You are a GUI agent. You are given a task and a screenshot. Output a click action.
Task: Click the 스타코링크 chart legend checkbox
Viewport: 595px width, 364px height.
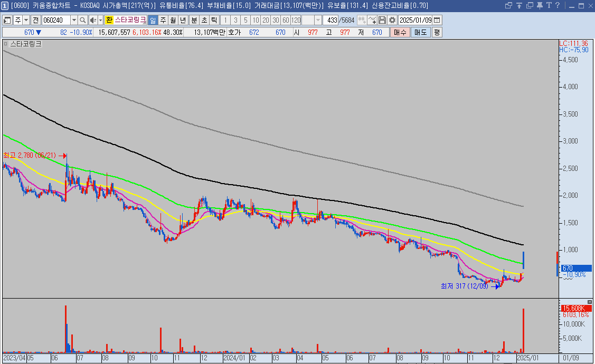(x=6, y=44)
